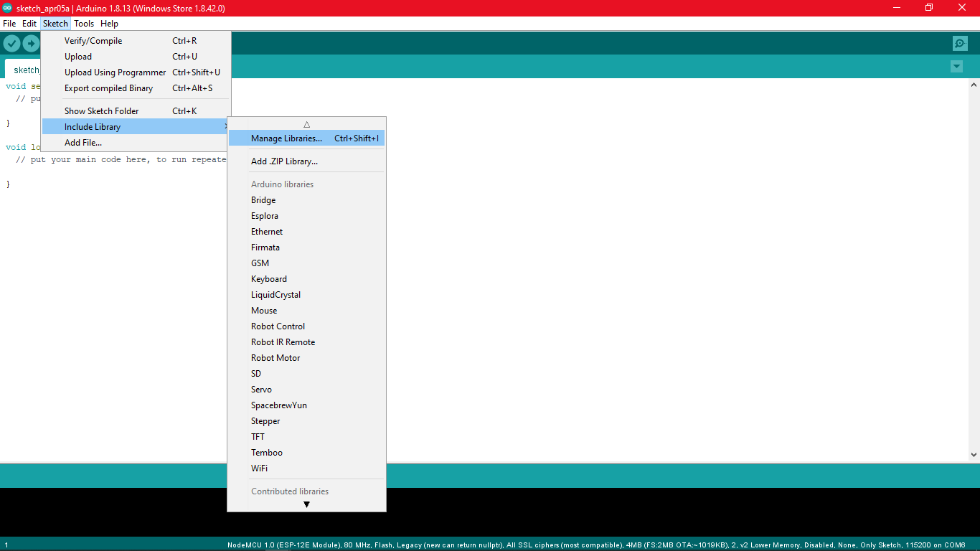Open the Help menu
Screen dimensions: 980x551
[109, 24]
